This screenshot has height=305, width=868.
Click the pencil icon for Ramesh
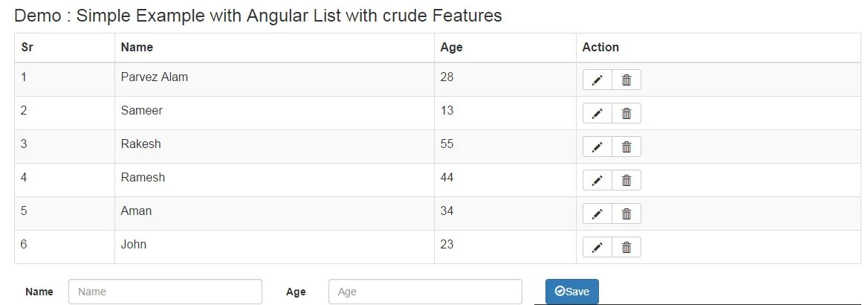coord(597,180)
